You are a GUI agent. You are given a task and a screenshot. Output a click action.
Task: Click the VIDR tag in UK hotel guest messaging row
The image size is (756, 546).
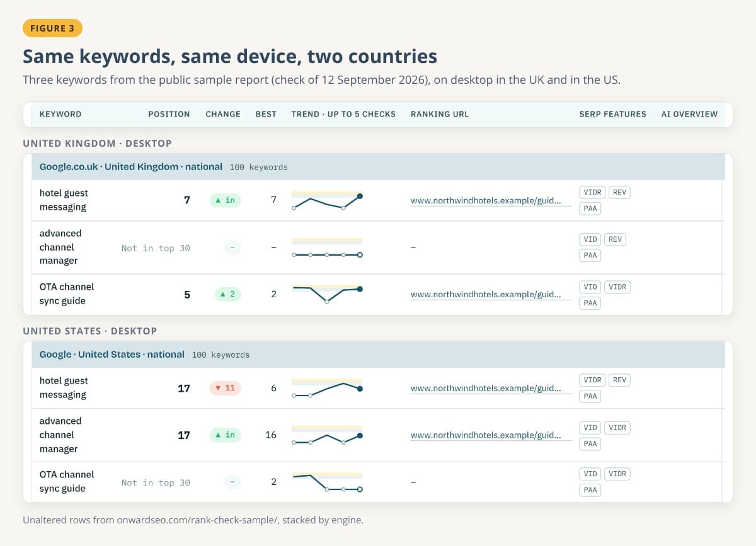592,192
